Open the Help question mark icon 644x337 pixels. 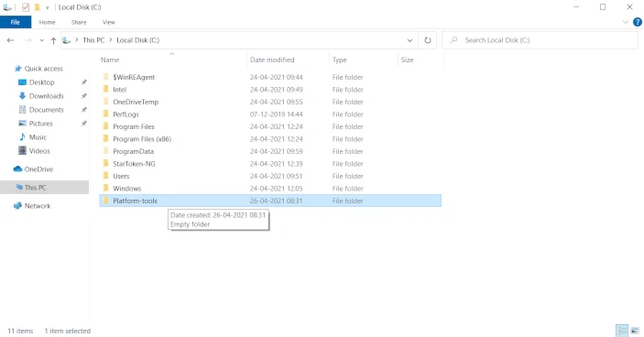coord(638,22)
